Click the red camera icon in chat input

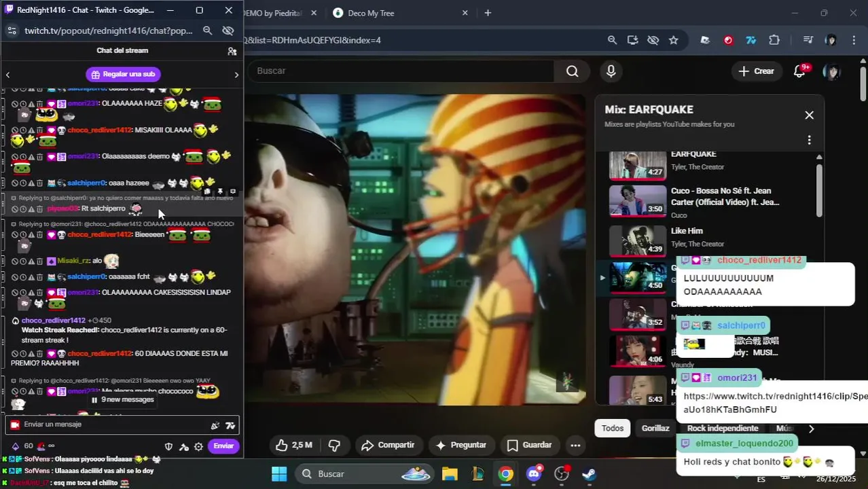point(15,424)
